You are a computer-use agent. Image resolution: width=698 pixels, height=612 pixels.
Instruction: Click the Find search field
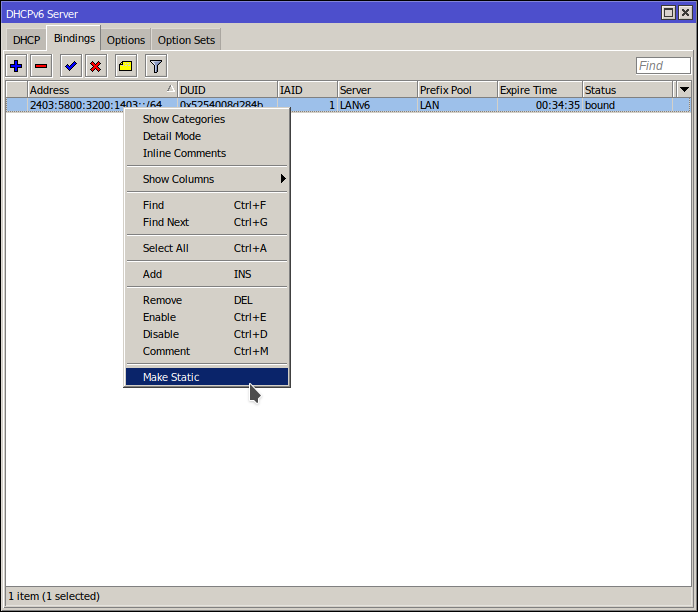pos(663,66)
